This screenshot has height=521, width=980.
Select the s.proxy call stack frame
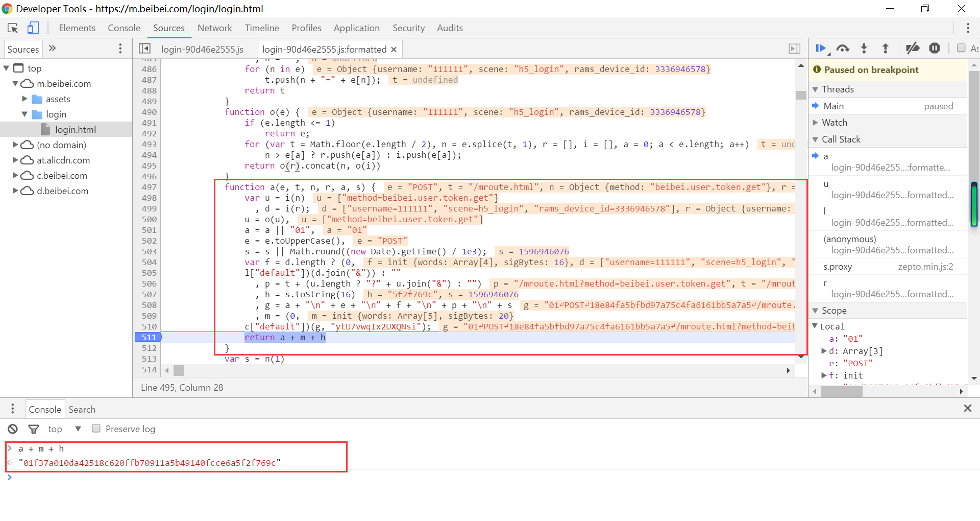point(888,267)
